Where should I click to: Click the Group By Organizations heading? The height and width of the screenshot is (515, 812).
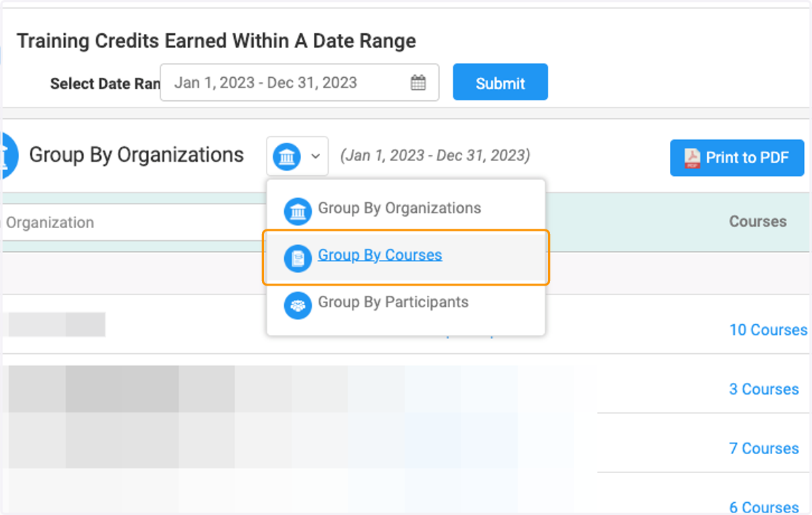tap(136, 155)
